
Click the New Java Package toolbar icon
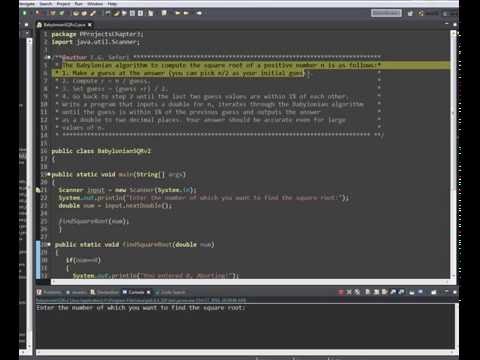point(52,13)
